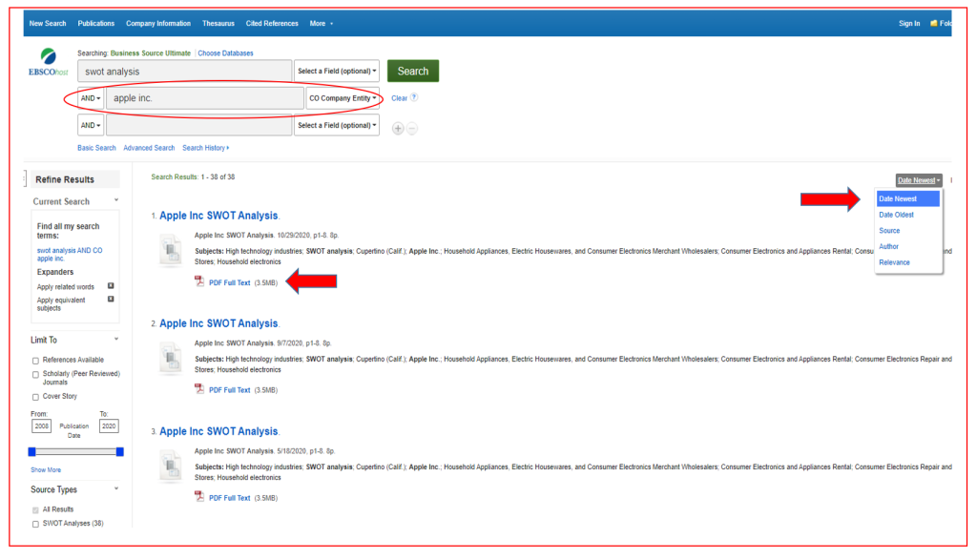Tick the Cover Story checkbox
Image resolution: width=977 pixels, height=560 pixels.
[x=35, y=397]
